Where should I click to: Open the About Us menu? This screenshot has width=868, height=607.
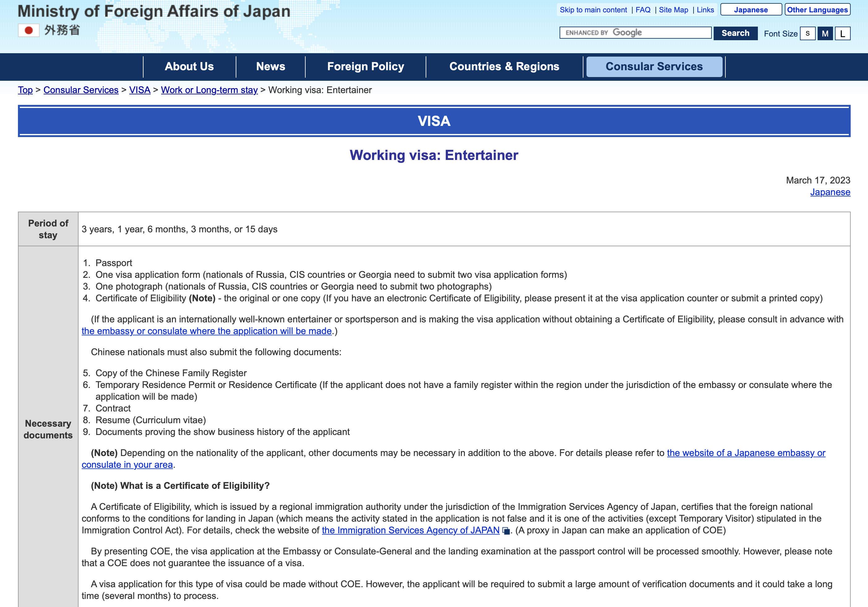[x=189, y=67]
